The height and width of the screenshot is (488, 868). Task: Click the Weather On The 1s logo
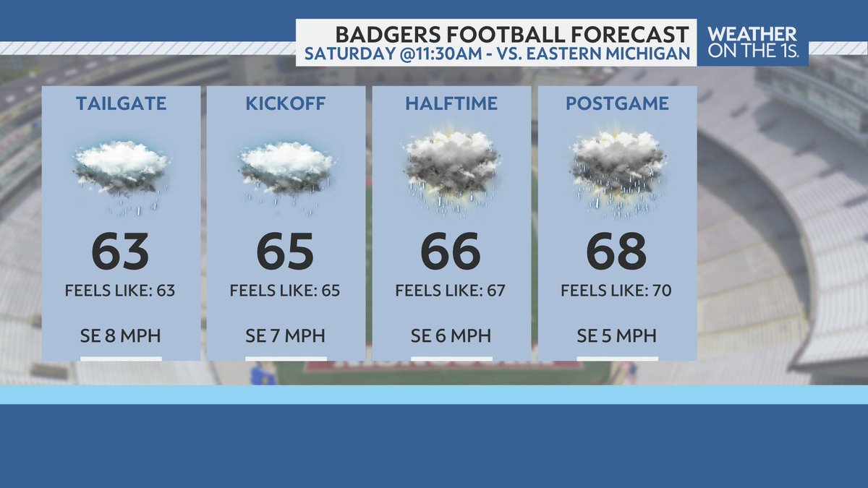(x=752, y=43)
